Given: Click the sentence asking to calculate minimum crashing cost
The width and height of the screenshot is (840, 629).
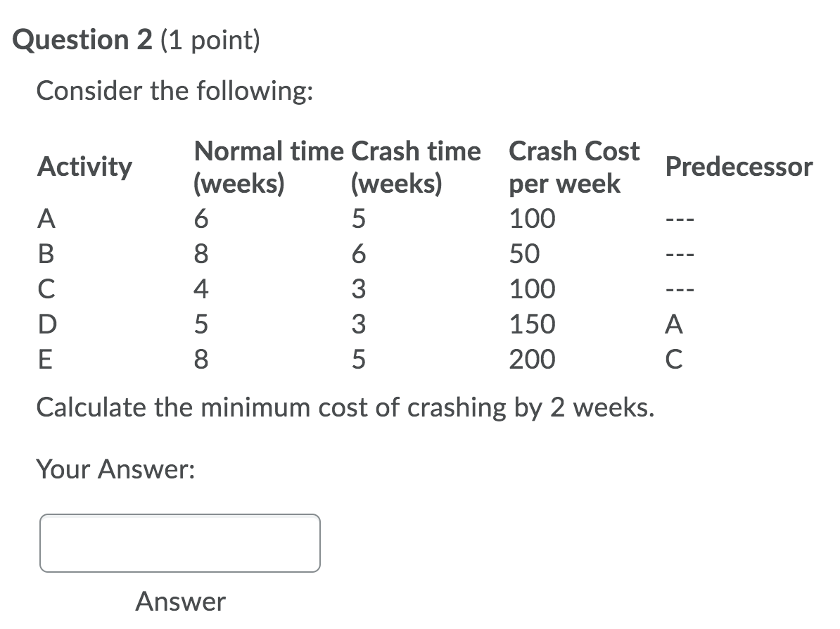Looking at the screenshot, I should tap(345, 407).
